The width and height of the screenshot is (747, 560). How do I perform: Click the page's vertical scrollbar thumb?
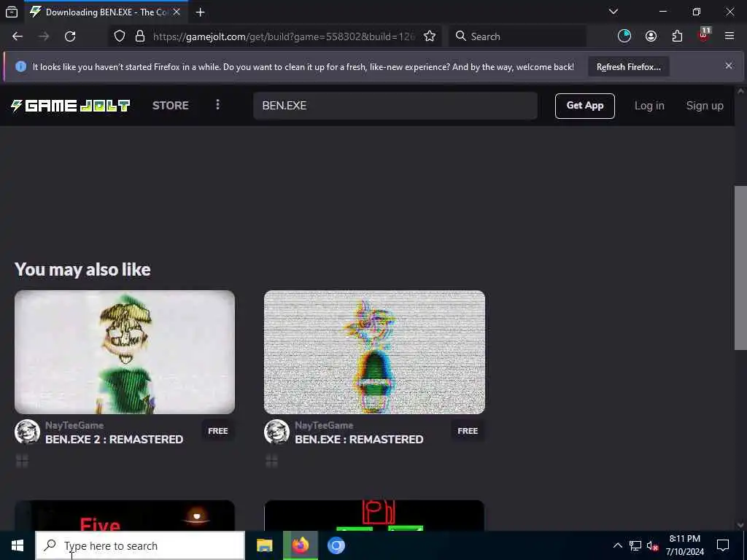click(740, 268)
